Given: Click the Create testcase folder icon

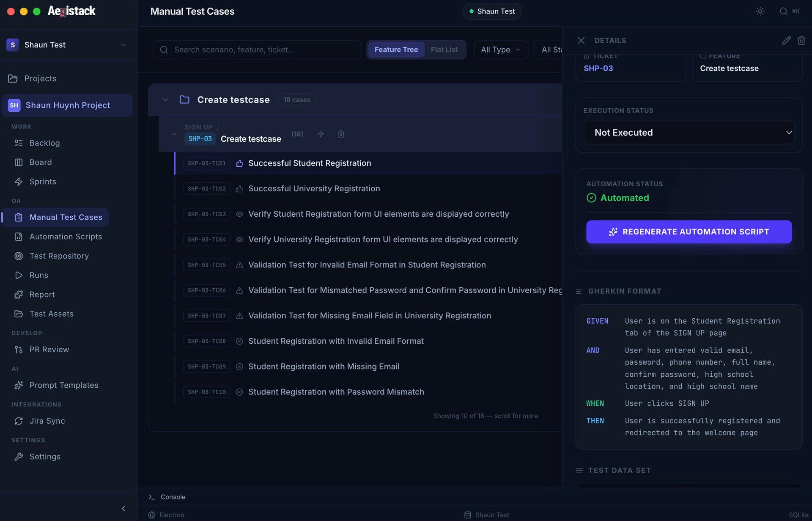Looking at the screenshot, I should pos(184,99).
